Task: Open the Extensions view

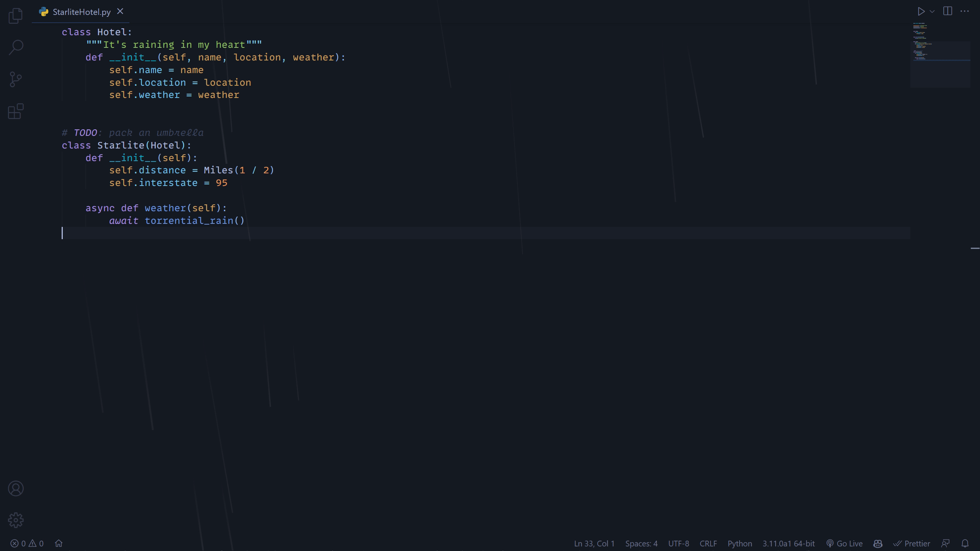Action: [16, 111]
